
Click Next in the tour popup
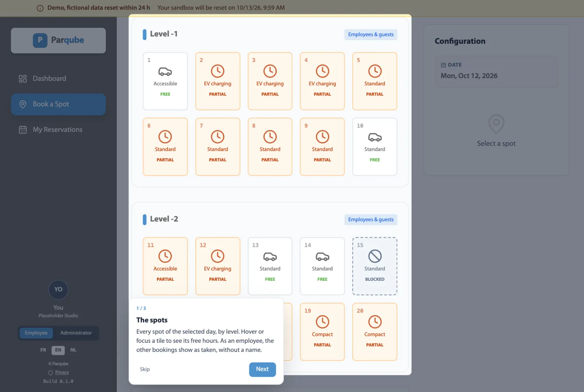pos(262,369)
